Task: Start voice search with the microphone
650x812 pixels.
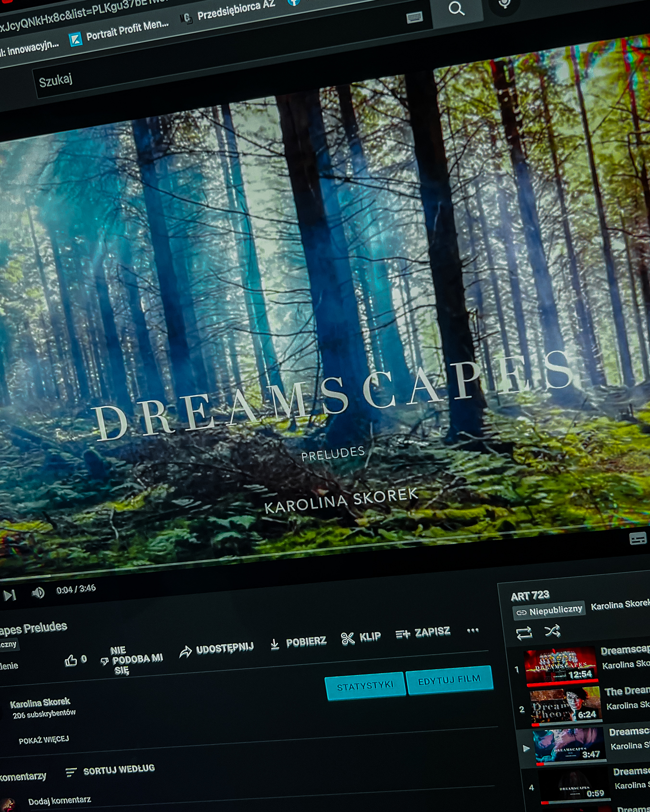Action: (x=504, y=4)
